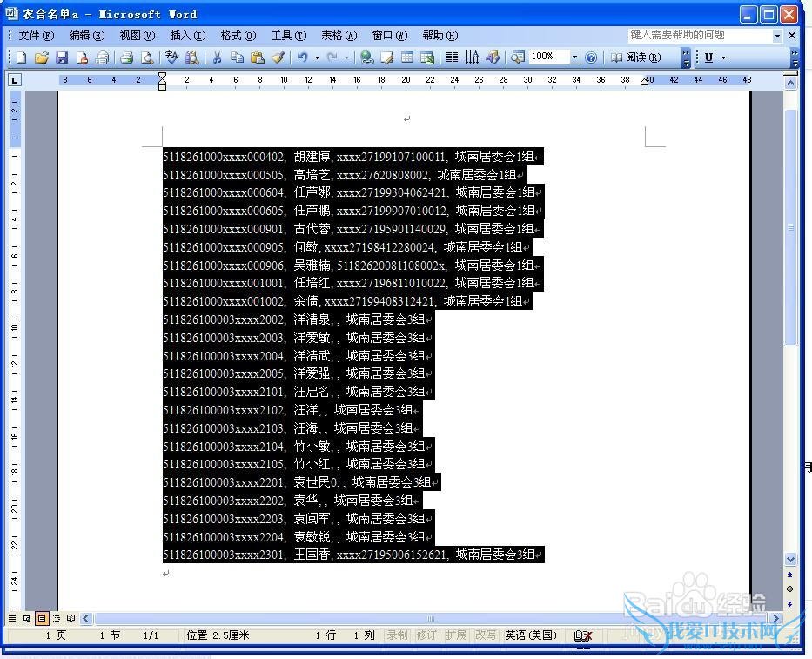Open the 文件(F) menu

coord(37,36)
